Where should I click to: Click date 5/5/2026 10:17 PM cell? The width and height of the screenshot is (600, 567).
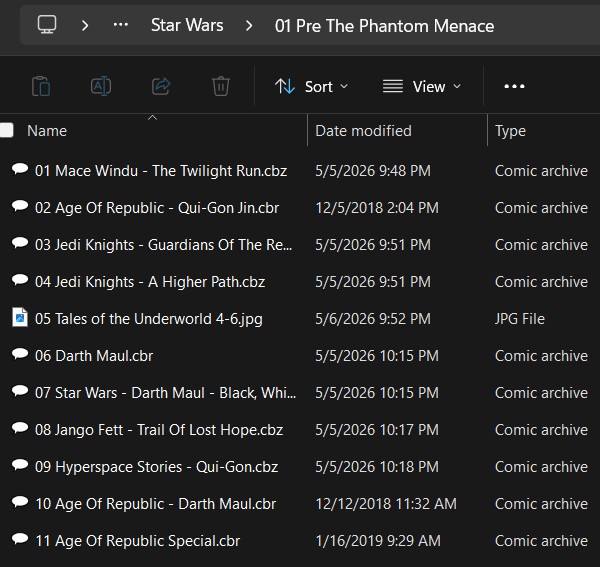click(x=377, y=430)
